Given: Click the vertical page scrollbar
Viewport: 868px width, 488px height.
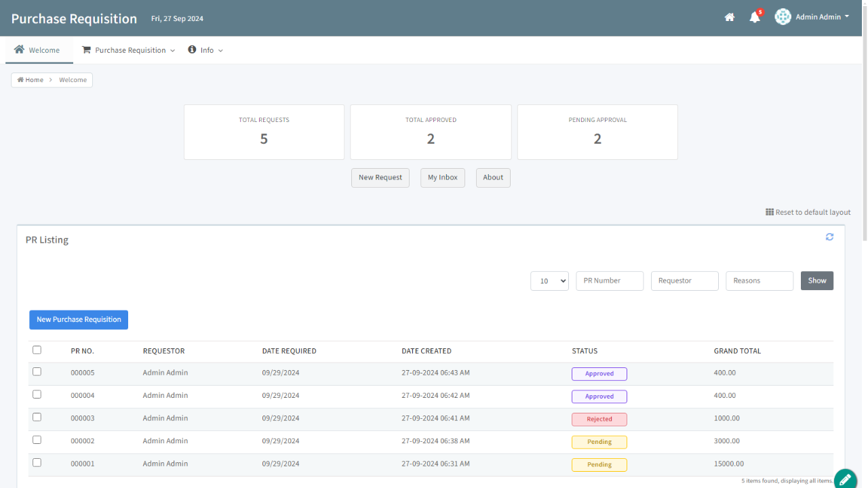Looking at the screenshot, I should point(864,122).
